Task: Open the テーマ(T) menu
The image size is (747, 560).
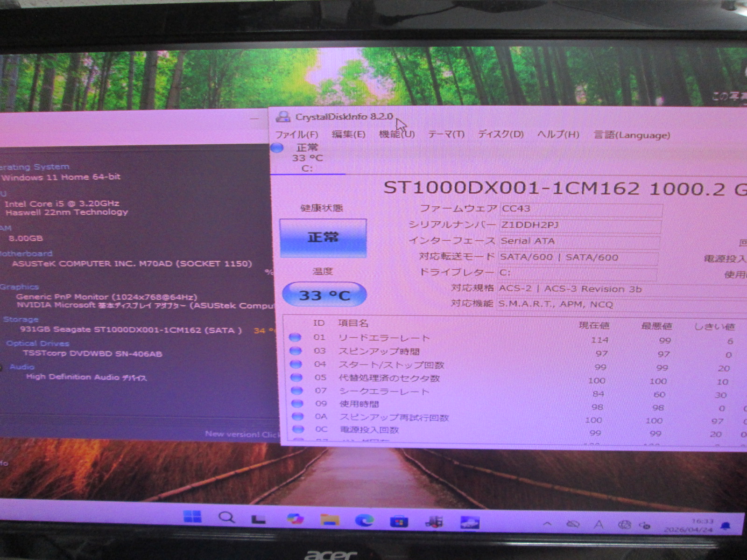Action: click(x=446, y=134)
